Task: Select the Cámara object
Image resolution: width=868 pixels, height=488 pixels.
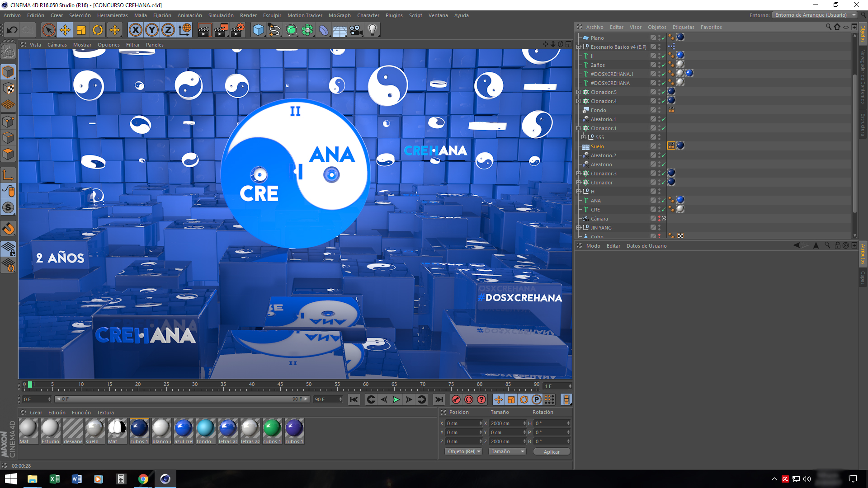Action: coord(599,219)
